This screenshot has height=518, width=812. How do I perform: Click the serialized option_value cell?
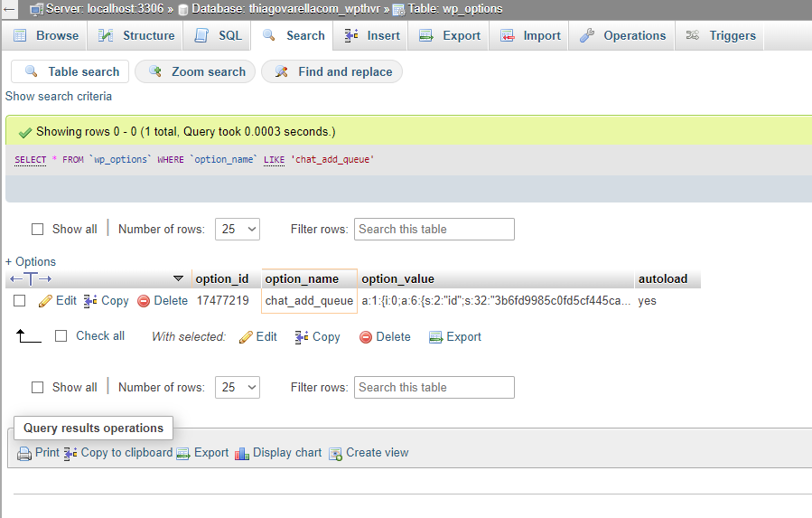496,301
